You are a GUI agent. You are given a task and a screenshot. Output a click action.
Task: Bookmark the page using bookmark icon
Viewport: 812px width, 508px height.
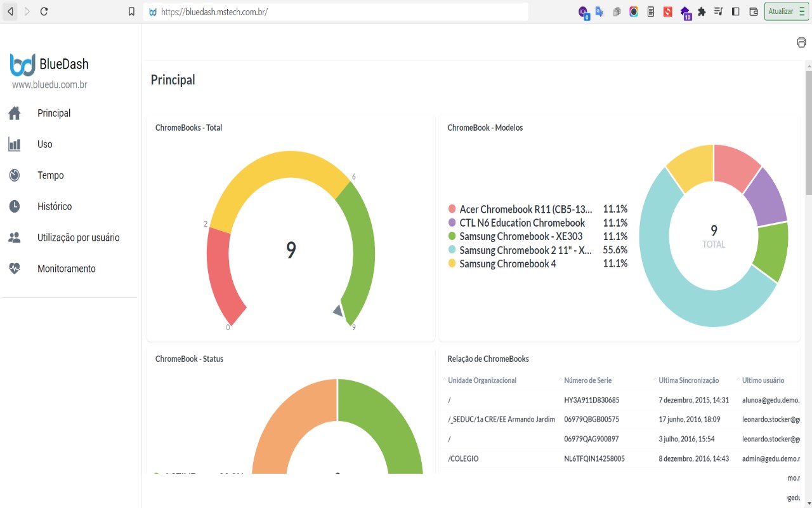(131, 11)
